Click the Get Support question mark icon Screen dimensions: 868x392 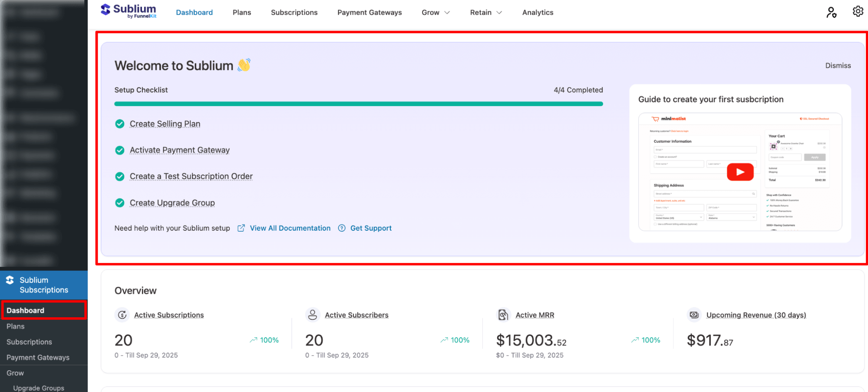342,228
